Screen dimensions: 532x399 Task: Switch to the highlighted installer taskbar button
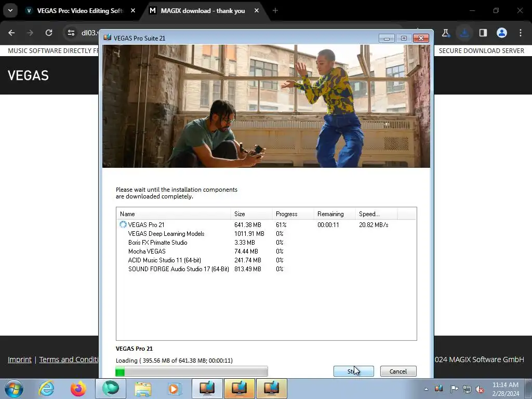(x=239, y=389)
